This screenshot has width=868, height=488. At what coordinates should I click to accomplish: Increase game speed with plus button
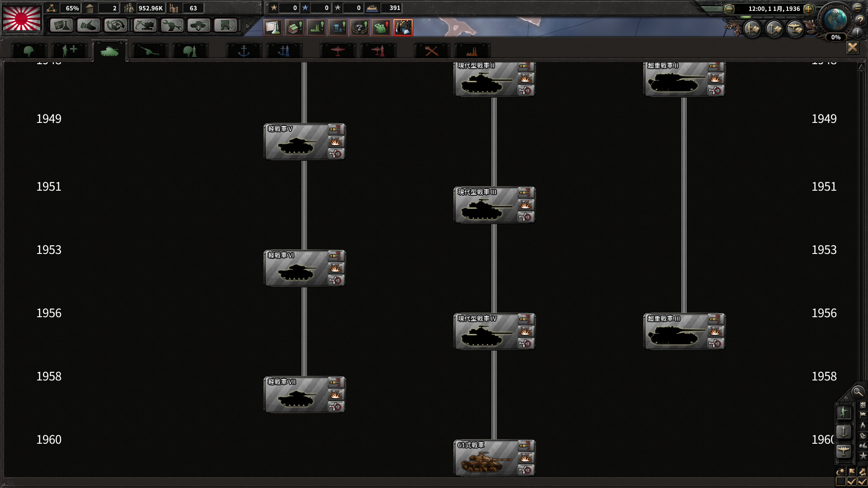click(809, 9)
